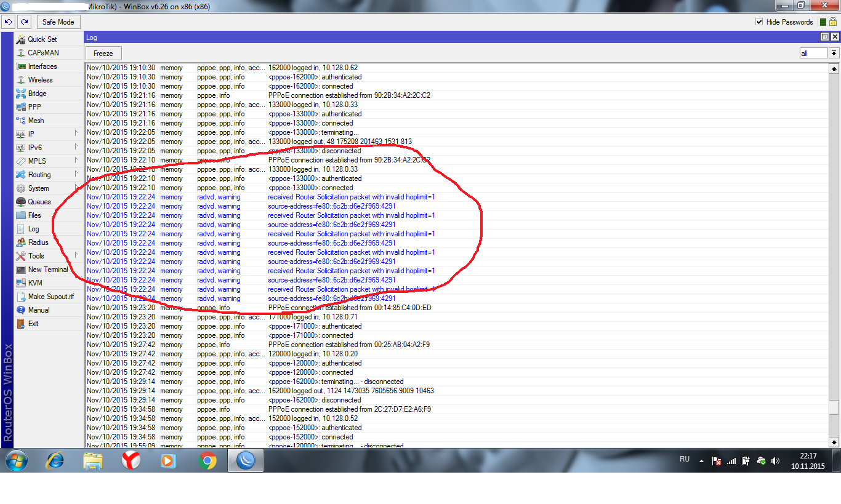Click the taskbar clock 22:17
The height and width of the screenshot is (504, 841).
tap(808, 456)
